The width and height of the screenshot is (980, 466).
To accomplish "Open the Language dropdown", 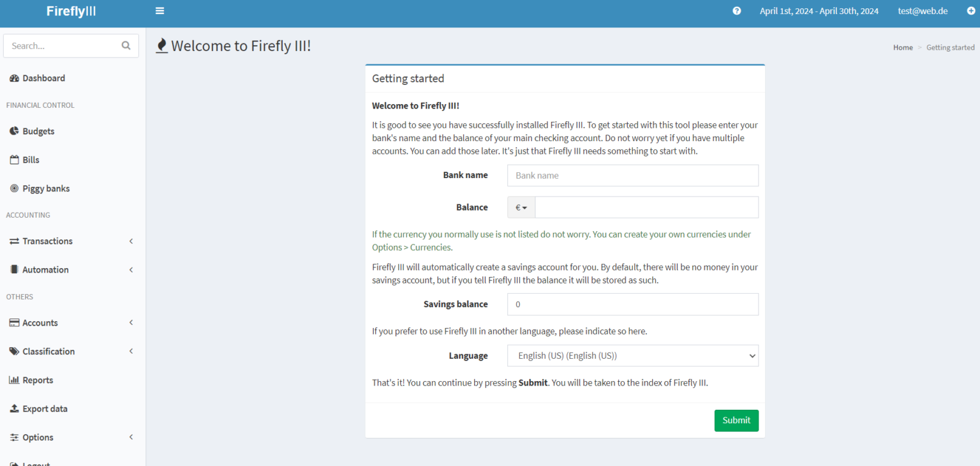I will tap(632, 355).
